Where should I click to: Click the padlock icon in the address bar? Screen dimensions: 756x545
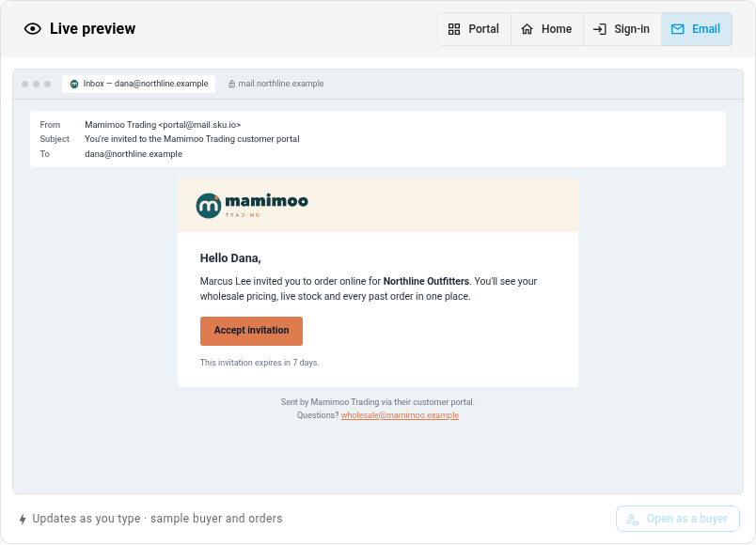pos(231,84)
